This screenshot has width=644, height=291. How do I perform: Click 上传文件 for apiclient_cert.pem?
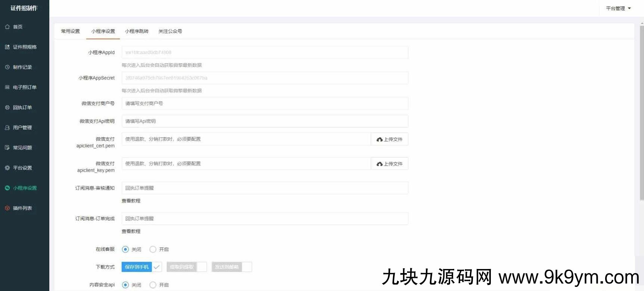(390, 139)
